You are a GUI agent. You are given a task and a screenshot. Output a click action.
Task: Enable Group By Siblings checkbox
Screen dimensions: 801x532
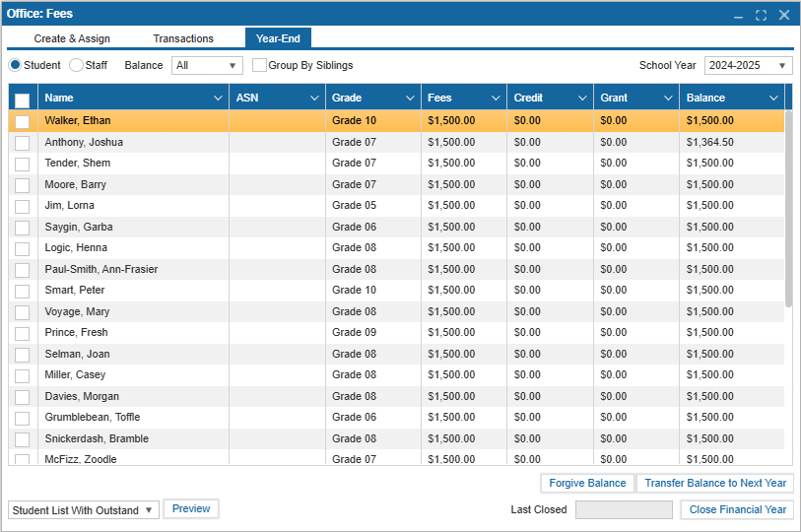(x=260, y=66)
